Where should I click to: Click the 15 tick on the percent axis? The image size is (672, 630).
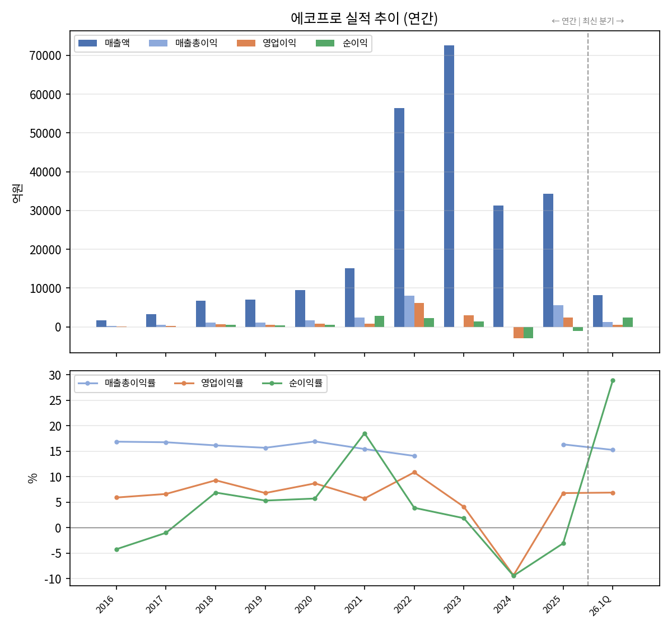55,452
